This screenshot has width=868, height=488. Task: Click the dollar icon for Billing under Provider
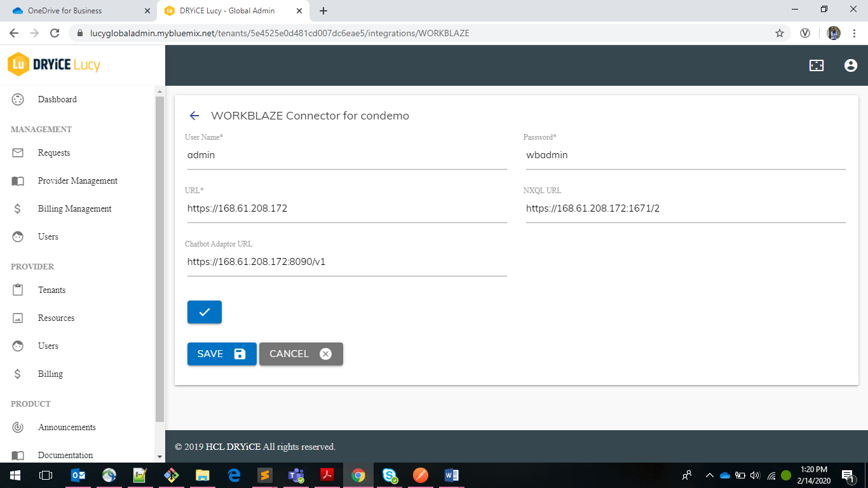click(x=18, y=374)
